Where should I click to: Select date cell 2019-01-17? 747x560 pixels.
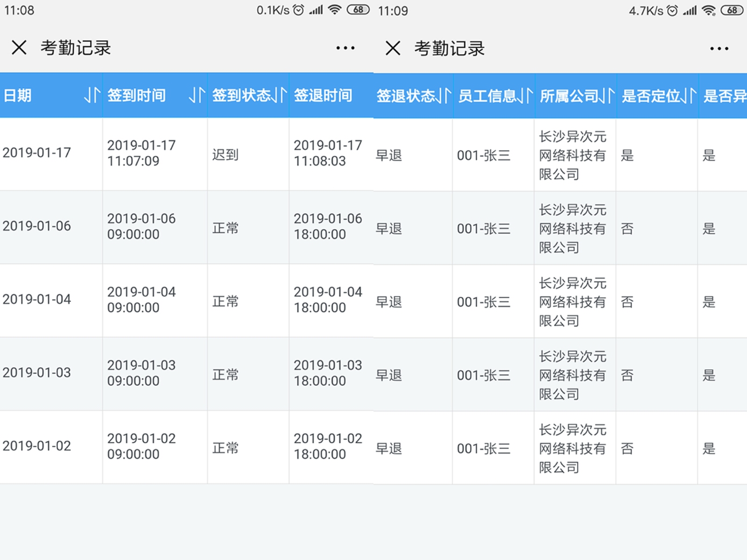(x=37, y=153)
